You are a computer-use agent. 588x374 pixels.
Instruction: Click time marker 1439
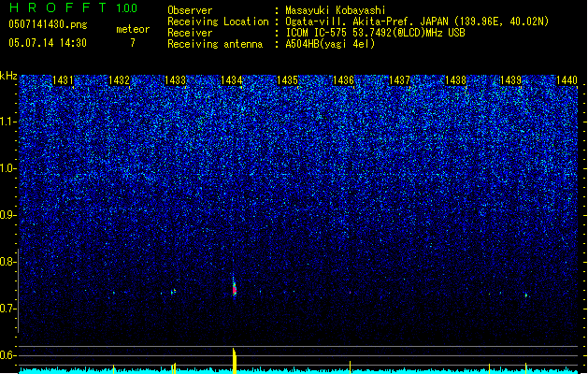[x=511, y=79]
